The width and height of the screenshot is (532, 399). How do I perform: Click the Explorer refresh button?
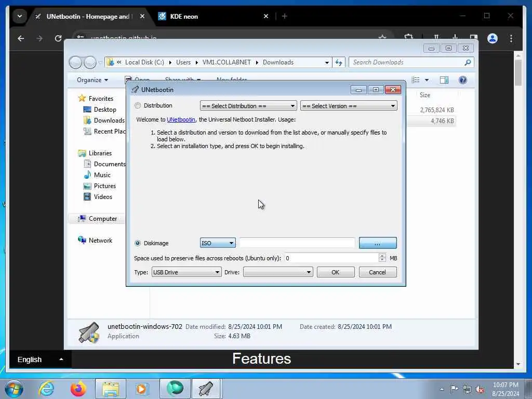click(339, 62)
